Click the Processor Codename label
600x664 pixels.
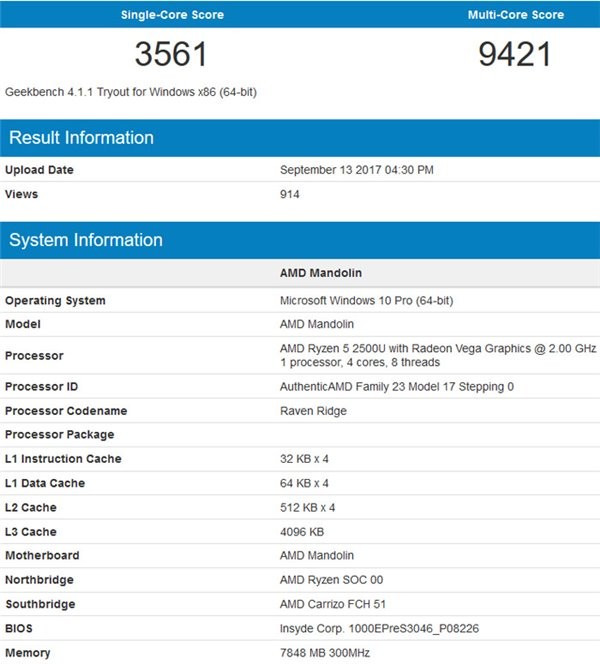(x=66, y=411)
